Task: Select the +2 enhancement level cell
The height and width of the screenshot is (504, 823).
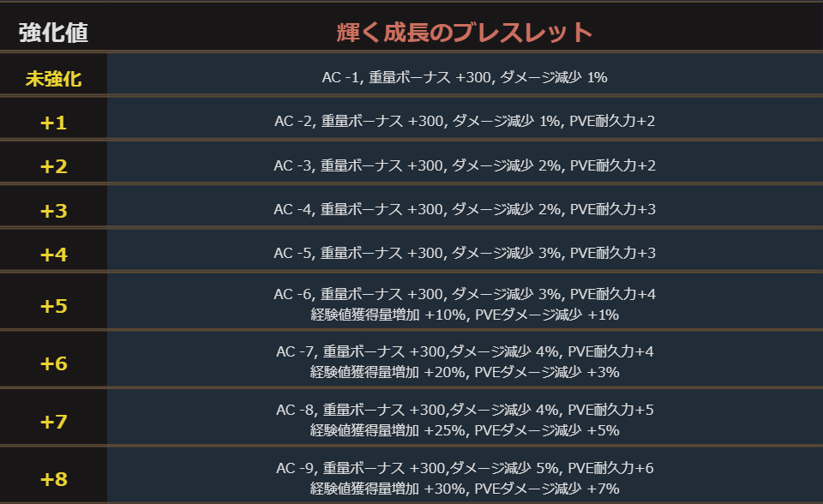Action: coord(53,166)
